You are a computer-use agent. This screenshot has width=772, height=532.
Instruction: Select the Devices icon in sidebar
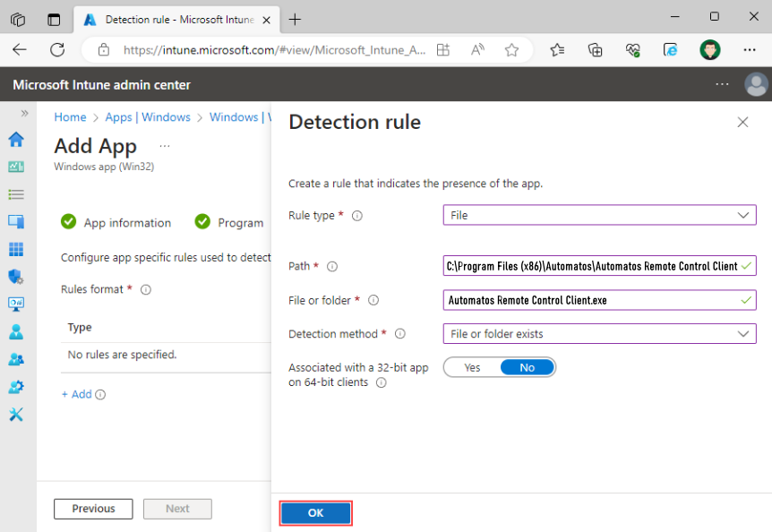click(x=16, y=221)
